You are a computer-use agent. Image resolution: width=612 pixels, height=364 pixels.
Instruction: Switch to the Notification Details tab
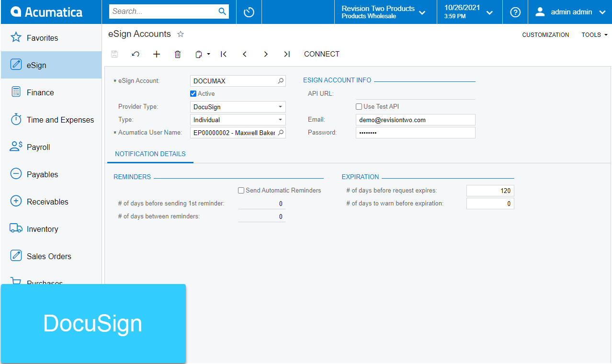(x=150, y=154)
